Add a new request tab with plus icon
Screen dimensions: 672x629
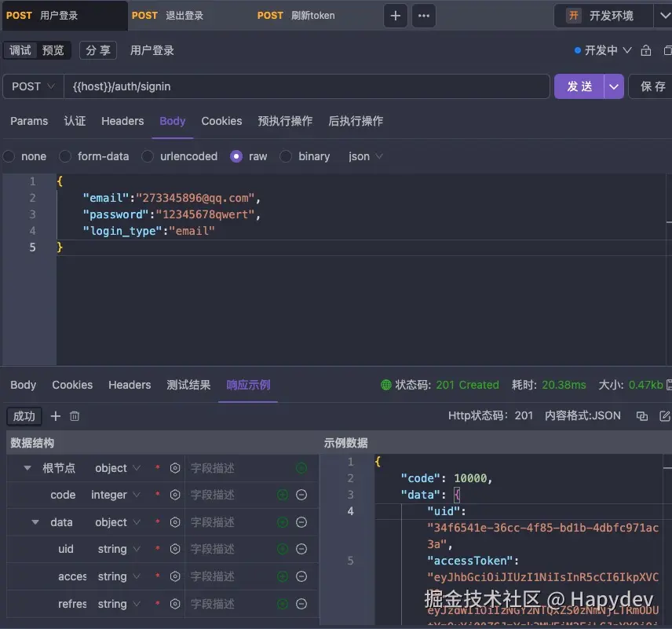tap(395, 16)
